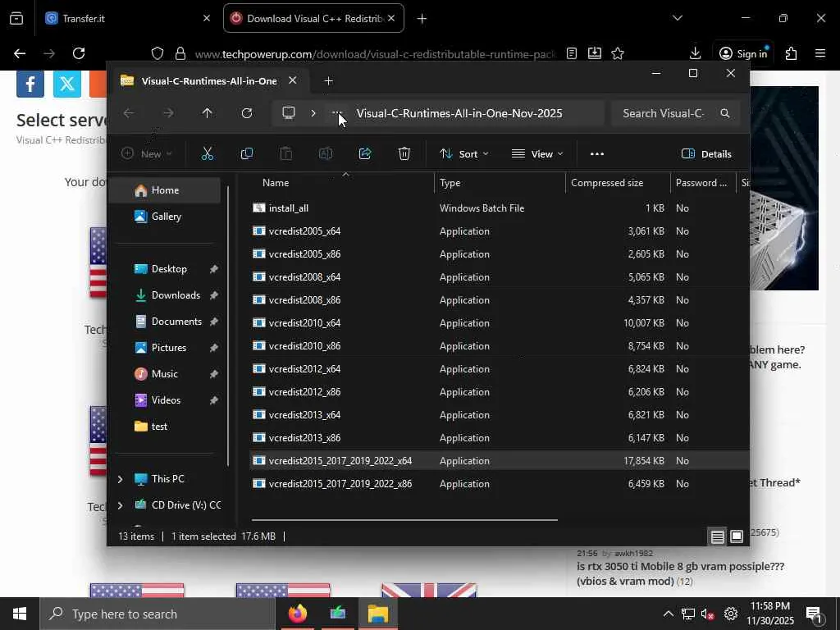The image size is (840, 630).
Task: Open a new Firefox tab
Action: tap(422, 19)
